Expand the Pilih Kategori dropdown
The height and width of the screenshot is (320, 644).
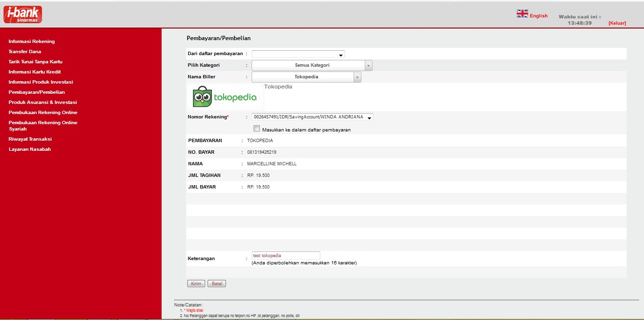pyautogui.click(x=312, y=65)
